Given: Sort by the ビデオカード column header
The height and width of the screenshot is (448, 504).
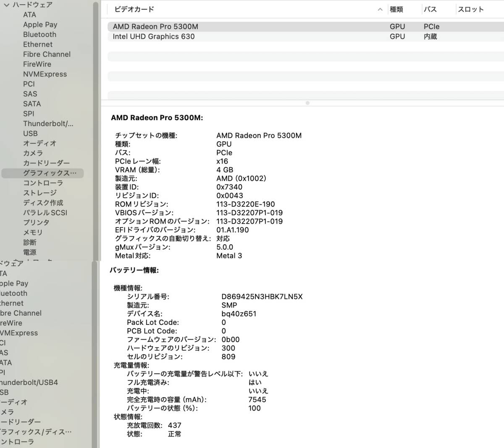Looking at the screenshot, I should click(134, 9).
